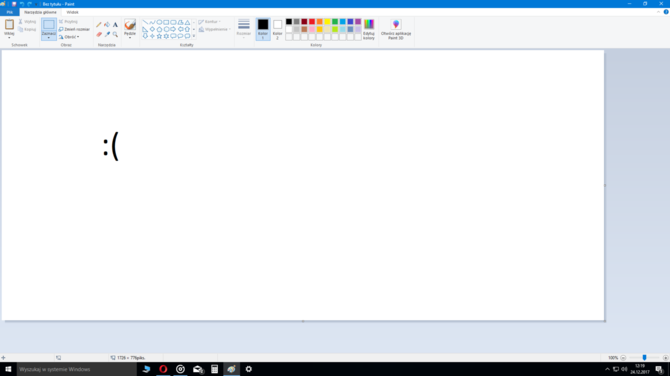The image size is (670, 376).
Task: Select the Fill with color bucket tool
Action: tap(107, 25)
